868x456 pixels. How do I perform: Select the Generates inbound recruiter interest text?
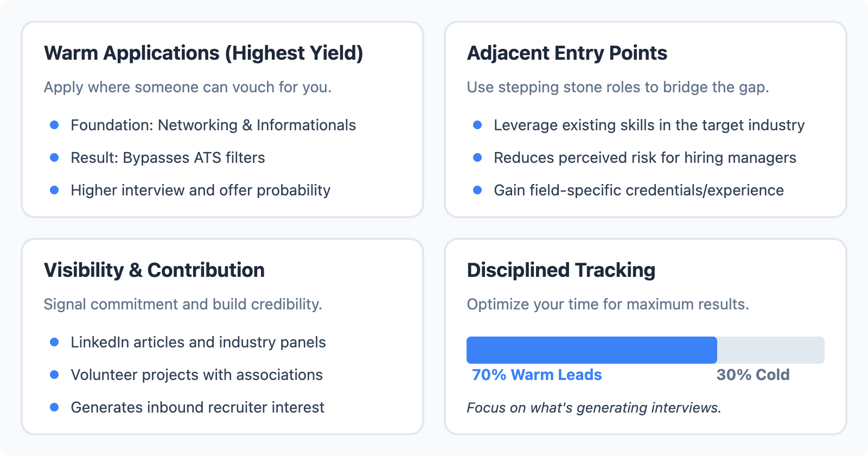[x=197, y=408]
